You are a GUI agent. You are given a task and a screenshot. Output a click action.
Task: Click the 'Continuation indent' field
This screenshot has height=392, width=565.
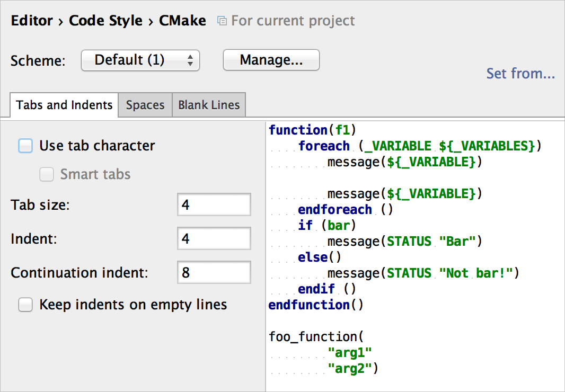(x=214, y=272)
